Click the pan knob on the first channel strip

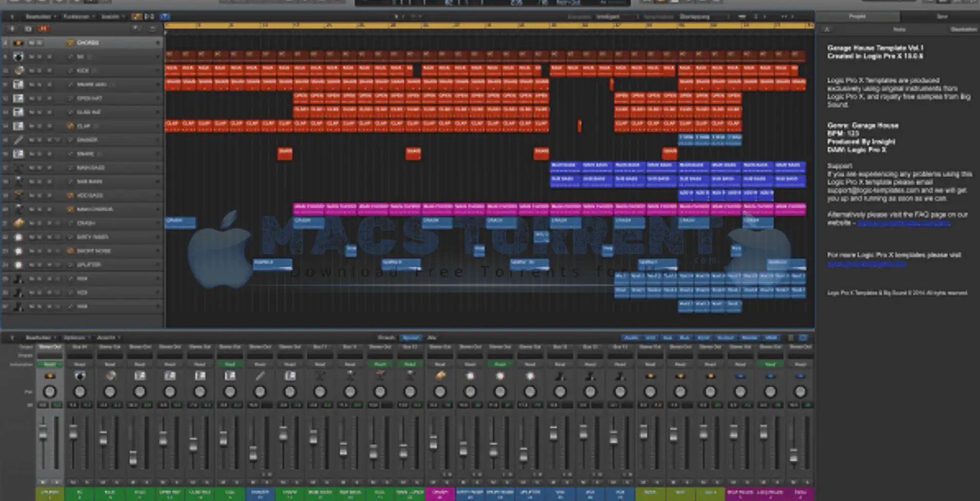click(50, 392)
